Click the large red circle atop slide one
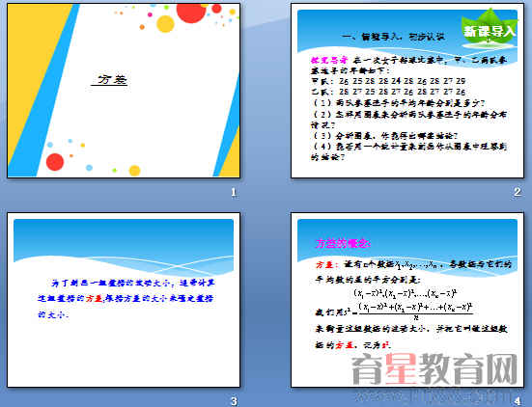Image resolution: width=532 pixels, height=407 pixels. tap(191, 13)
